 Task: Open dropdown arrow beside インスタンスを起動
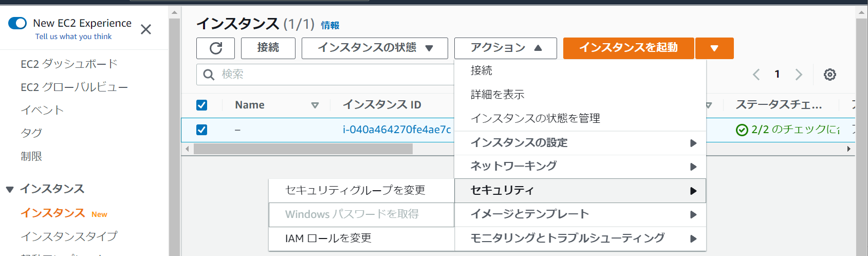pyautogui.click(x=714, y=48)
